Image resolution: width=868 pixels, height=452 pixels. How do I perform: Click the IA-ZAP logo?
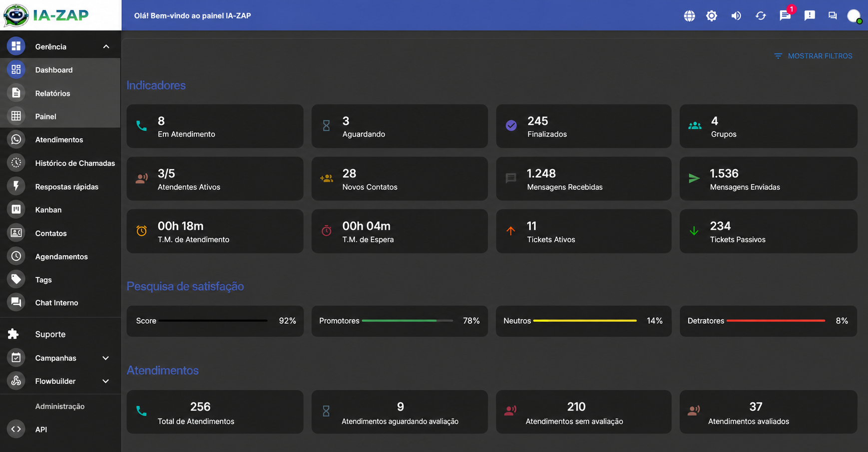coord(46,15)
